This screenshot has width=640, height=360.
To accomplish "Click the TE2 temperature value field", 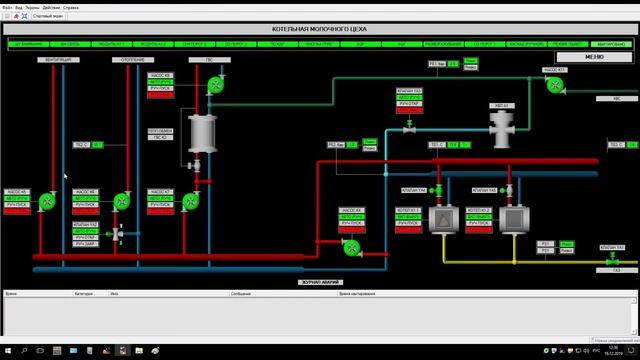I will coord(98,144).
